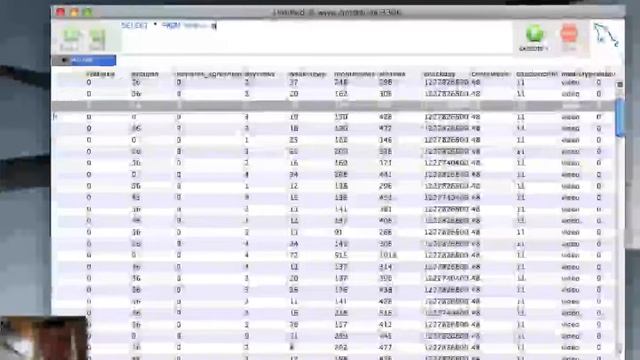Click the red Stop button
Screen dimensions: 640x360
tap(569, 37)
